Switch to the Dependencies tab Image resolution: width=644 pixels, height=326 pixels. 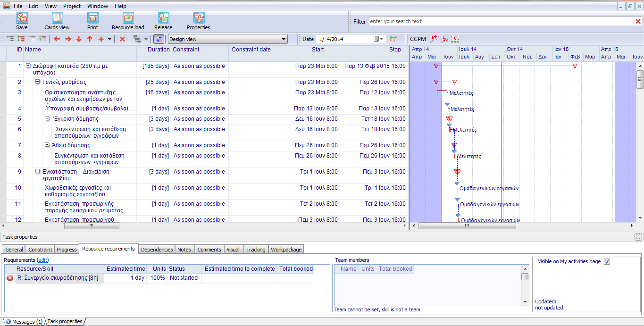[157, 250]
